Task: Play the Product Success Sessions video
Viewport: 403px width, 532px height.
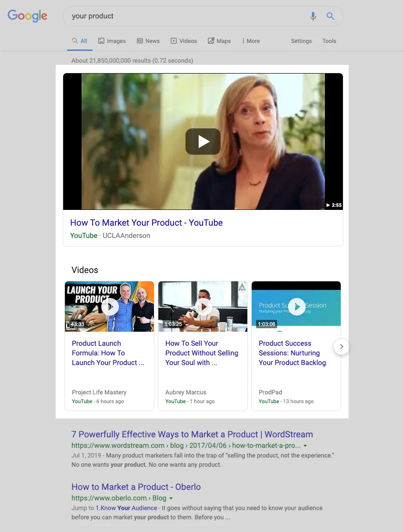Action: coord(296,307)
